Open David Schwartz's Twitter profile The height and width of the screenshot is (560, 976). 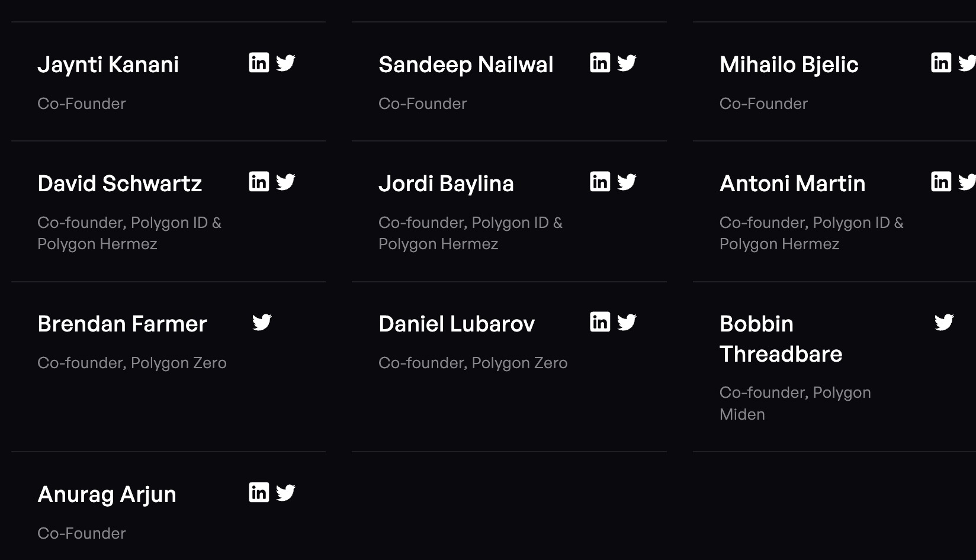pyautogui.click(x=285, y=182)
